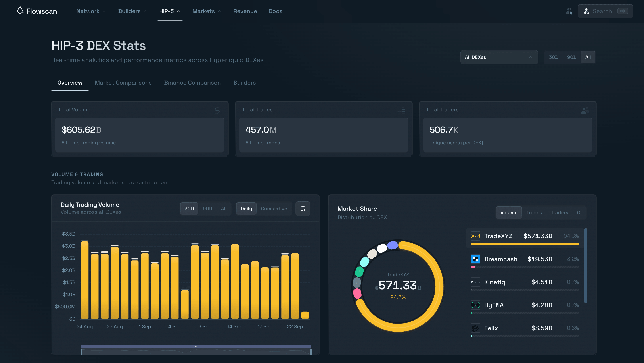This screenshot has width=644, height=363.
Task: Click the Market Share list scrollbar
Action: click(x=585, y=265)
